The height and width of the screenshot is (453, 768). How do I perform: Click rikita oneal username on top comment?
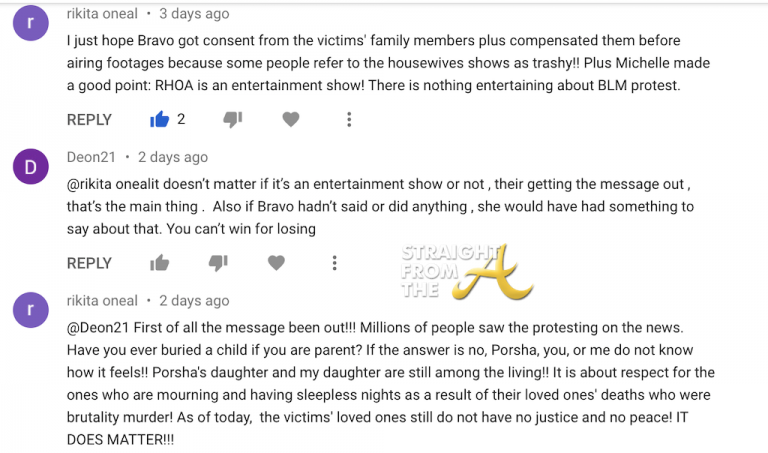102,14
